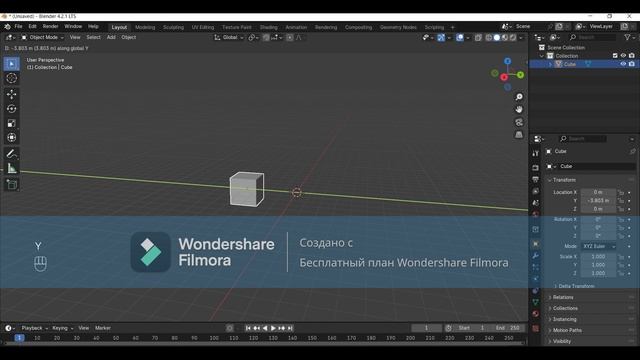Open the Object Data green triangle tab
Viewport: 640px width, 360px height.
[x=536, y=302]
